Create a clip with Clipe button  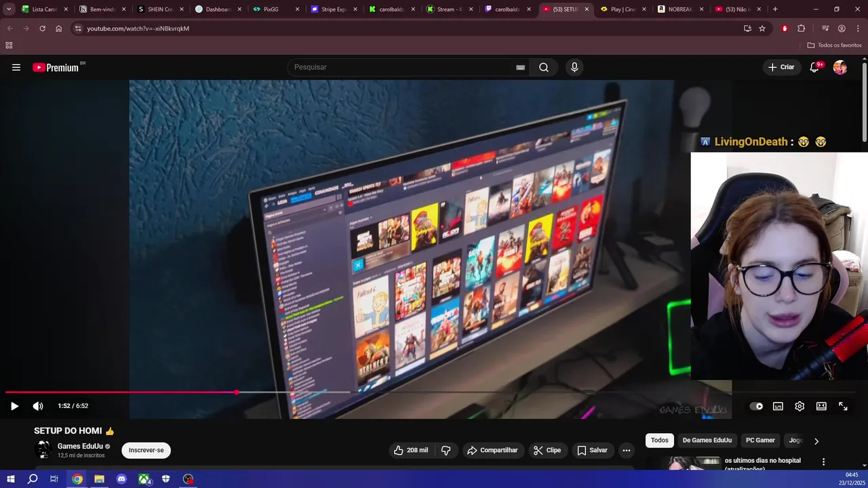[x=547, y=450]
